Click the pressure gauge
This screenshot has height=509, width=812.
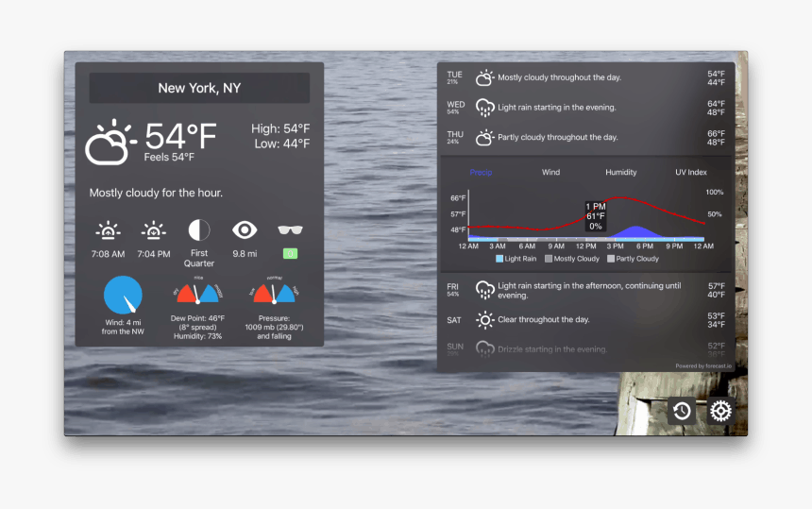(274, 292)
